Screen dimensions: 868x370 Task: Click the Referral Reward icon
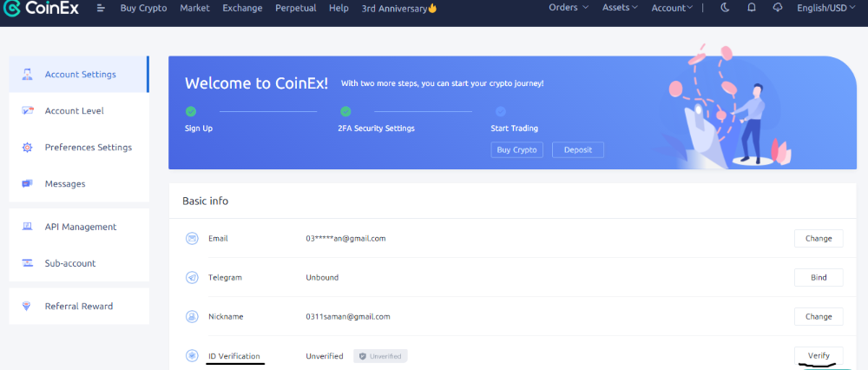point(27,307)
